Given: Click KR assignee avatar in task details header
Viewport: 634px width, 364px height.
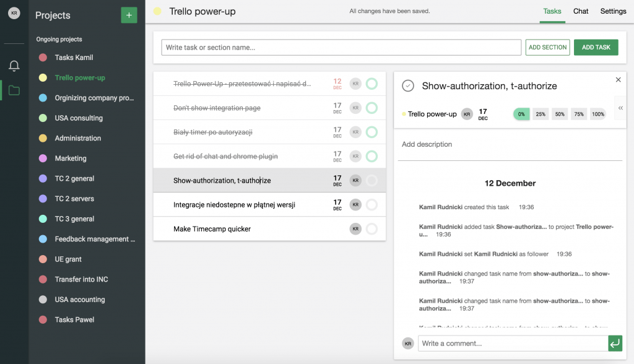Looking at the screenshot, I should click(467, 114).
